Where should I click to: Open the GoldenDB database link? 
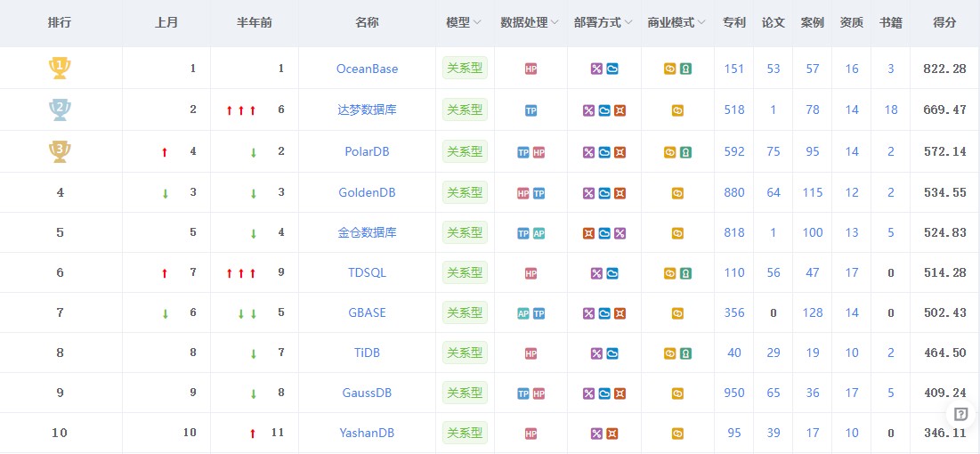(x=367, y=192)
